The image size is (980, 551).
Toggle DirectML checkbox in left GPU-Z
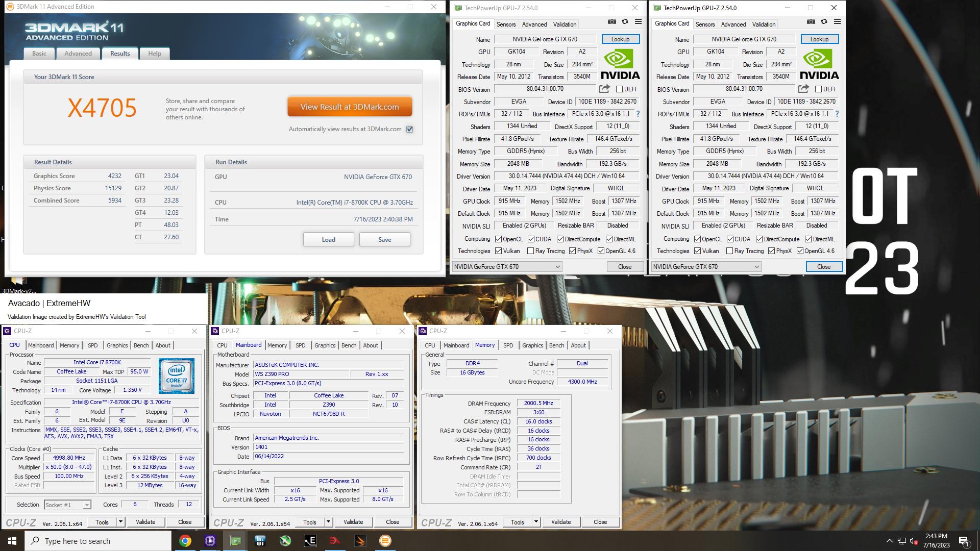pos(609,239)
